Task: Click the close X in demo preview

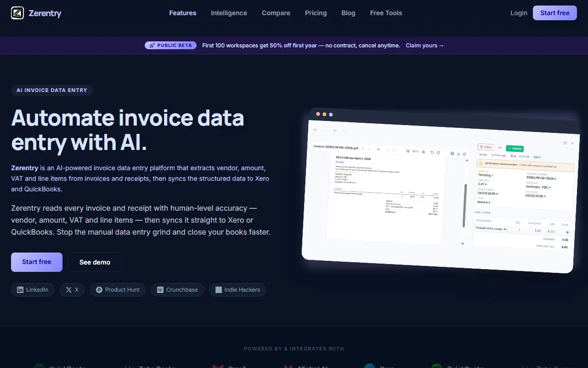Action: pos(572,143)
